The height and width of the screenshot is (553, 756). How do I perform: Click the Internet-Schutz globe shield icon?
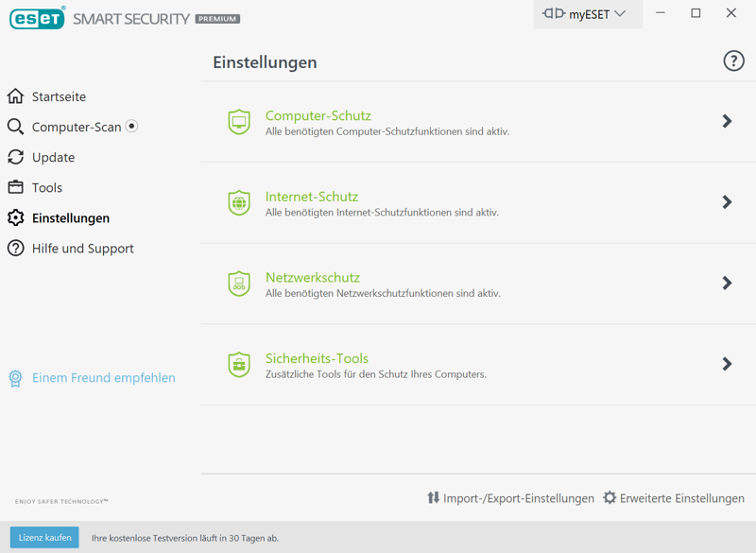pos(239,202)
